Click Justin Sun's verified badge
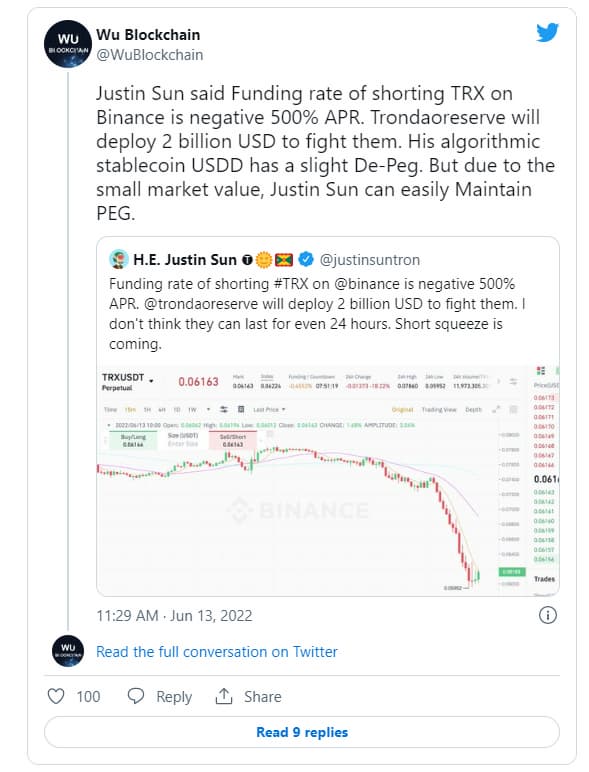 (x=306, y=259)
